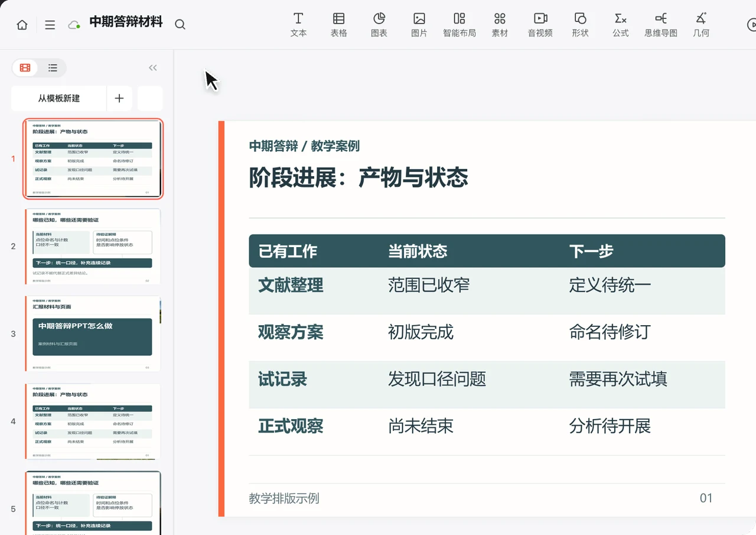Select slide 3 thumbnail 中期答辩PPT怎么做
756x535 pixels.
93,333
